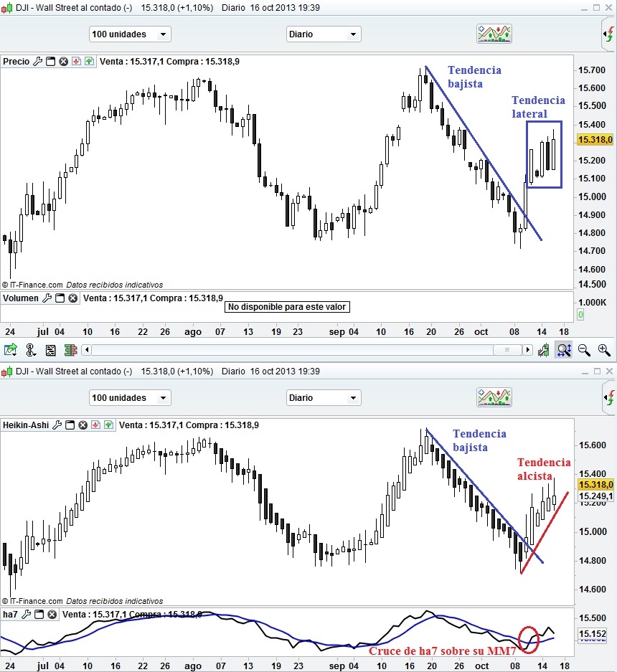Click the Precio panel label
This screenshot has height=672, width=617.
(17, 61)
